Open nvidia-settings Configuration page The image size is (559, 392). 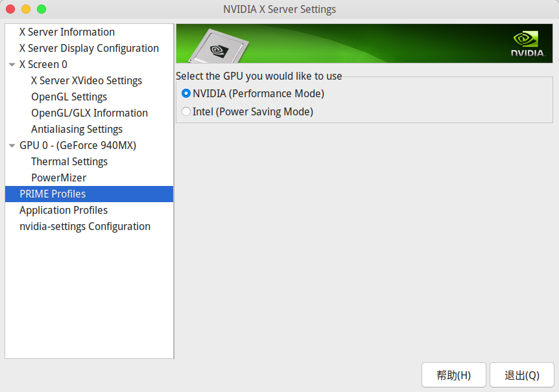[85, 226]
